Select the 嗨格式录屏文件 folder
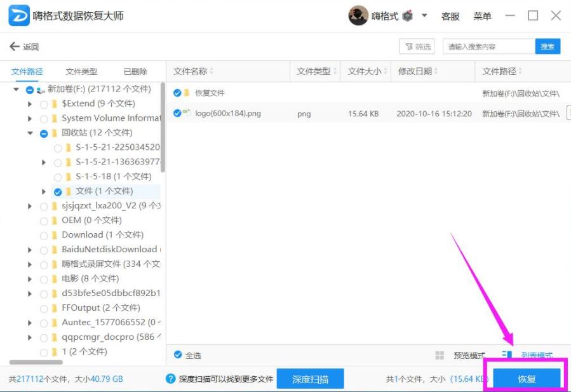571x392 pixels. point(111,264)
